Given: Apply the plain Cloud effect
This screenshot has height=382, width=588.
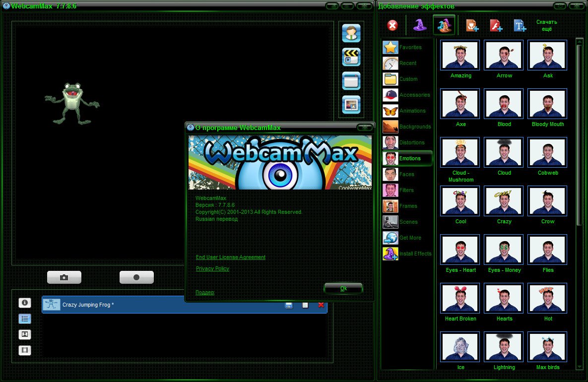Looking at the screenshot, I should 504,152.
